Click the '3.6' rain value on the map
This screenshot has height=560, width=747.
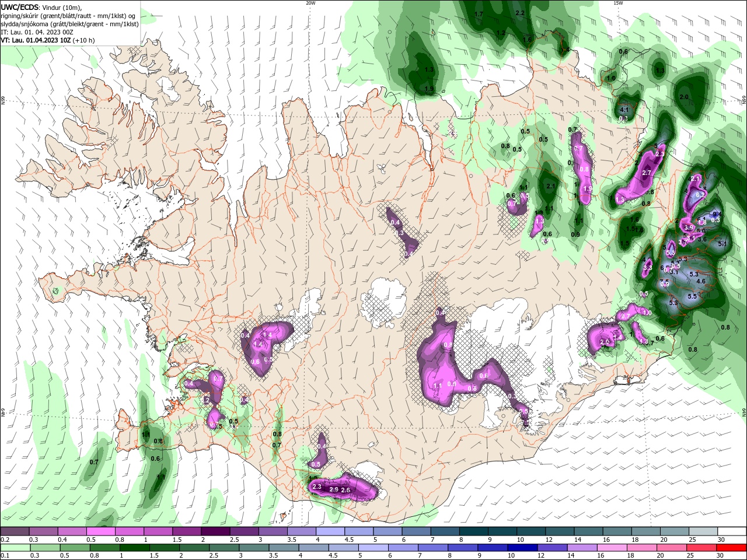point(703,239)
